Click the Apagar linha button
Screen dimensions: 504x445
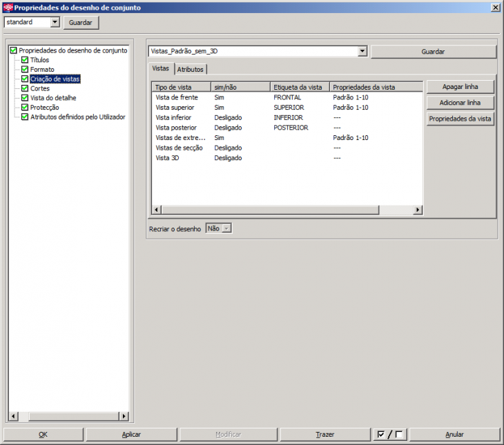click(461, 87)
